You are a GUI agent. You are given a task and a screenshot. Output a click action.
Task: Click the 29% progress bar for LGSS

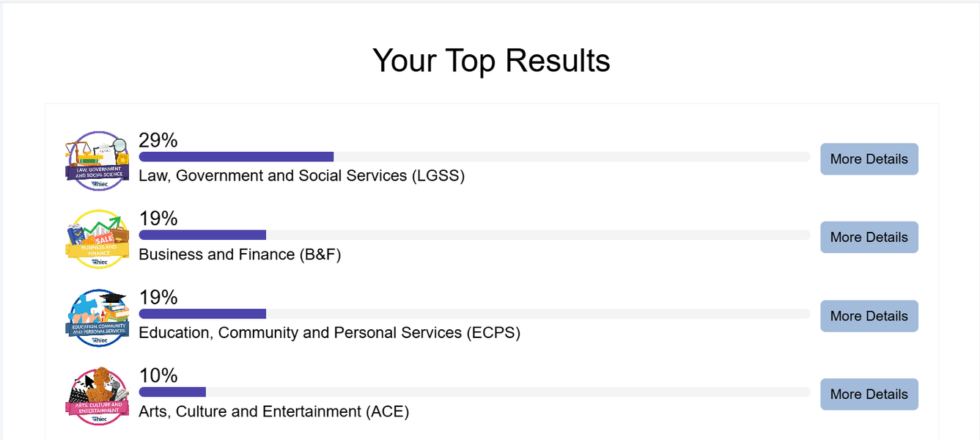(474, 157)
